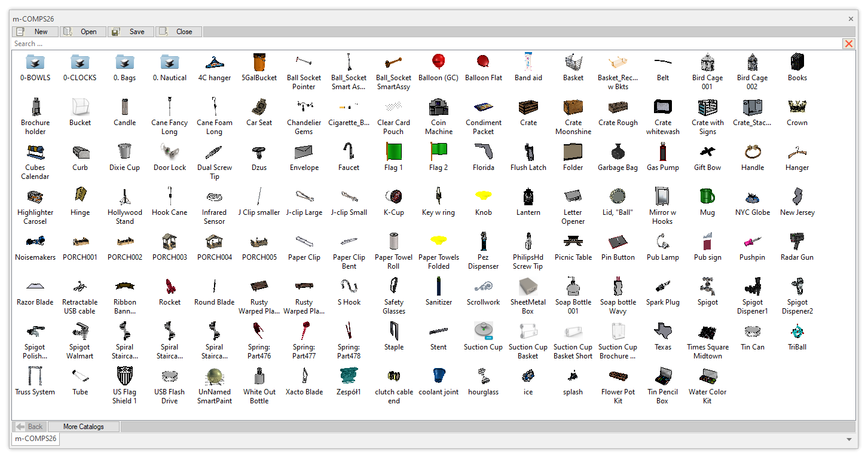The image size is (868, 453).
Task: Select the Times Square Midtown item
Action: click(x=707, y=332)
